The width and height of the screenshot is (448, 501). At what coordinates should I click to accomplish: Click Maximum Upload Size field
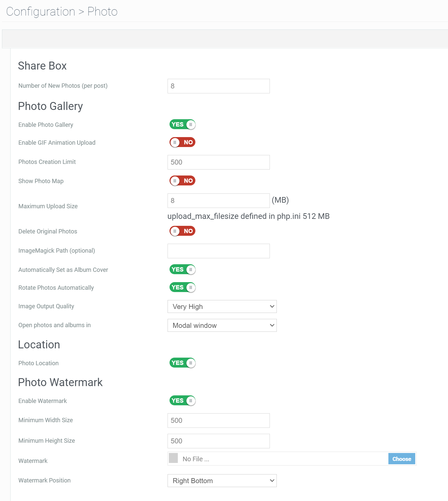[x=219, y=201]
